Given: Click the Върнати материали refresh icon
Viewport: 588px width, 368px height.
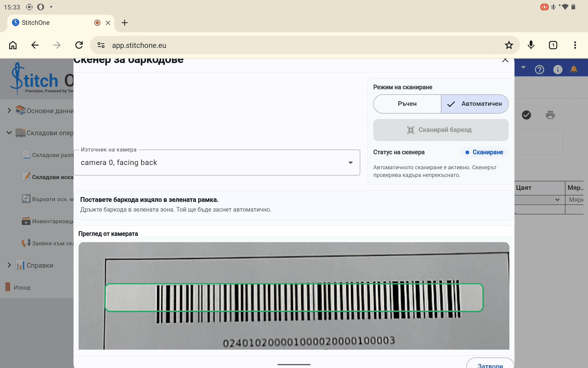Looking at the screenshot, I should [x=26, y=199].
